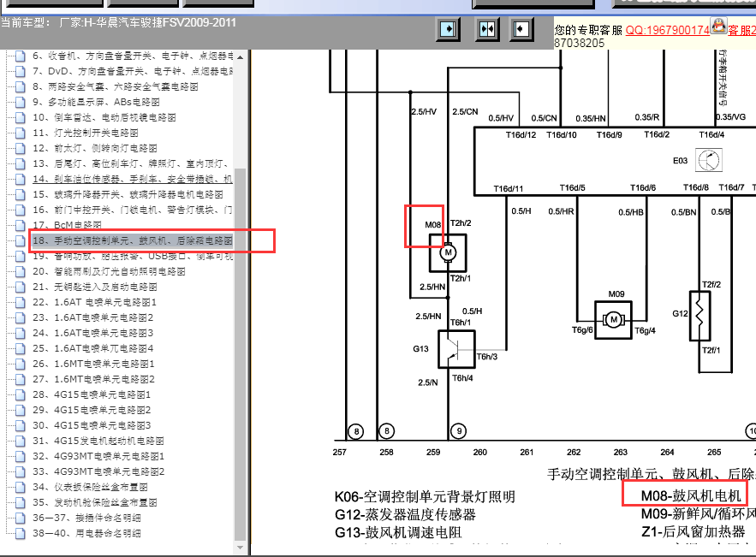Open item 24 1.6AT电喷单元电路图3

tap(93, 334)
